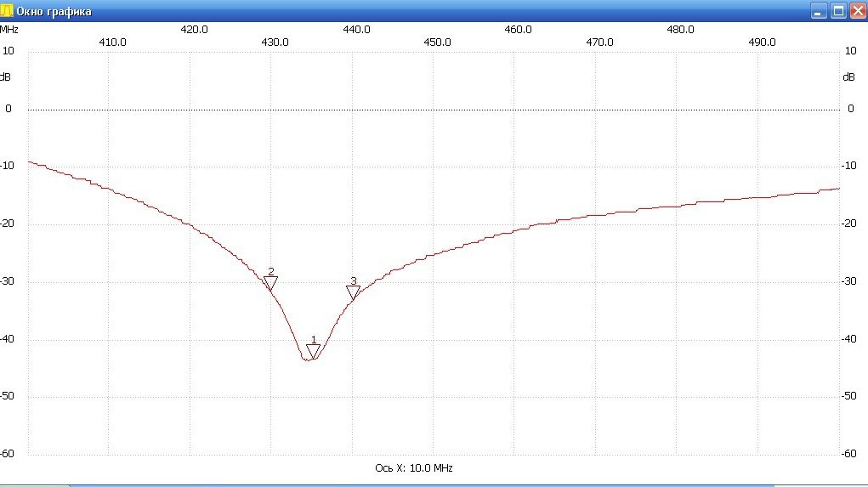Click the -60 label on right axis
This screenshot has height=487, width=868.
tap(848, 454)
